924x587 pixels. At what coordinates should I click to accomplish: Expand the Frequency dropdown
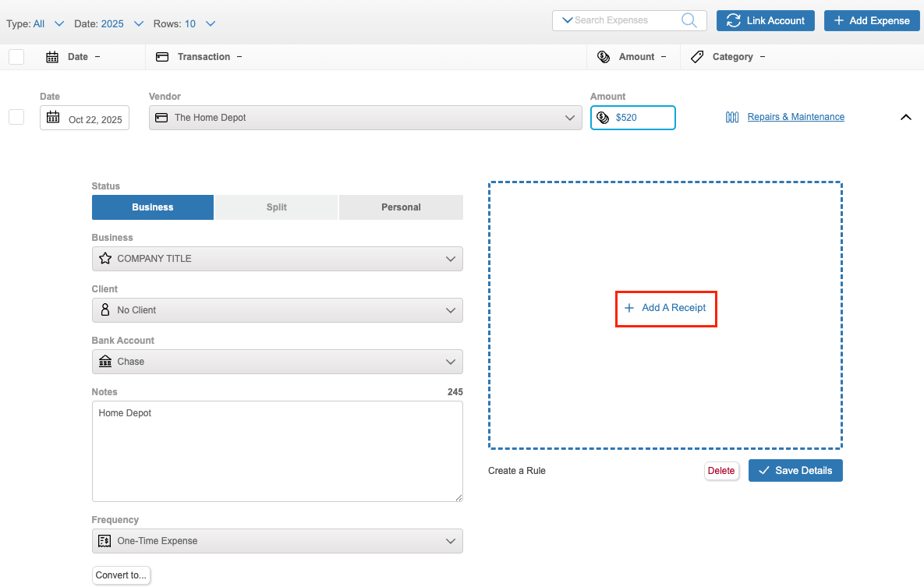pyautogui.click(x=277, y=541)
